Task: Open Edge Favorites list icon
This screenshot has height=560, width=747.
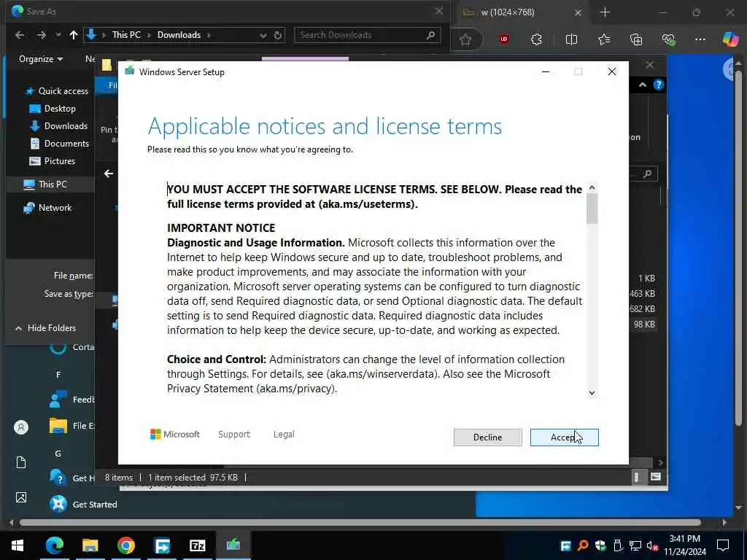Action: pos(604,39)
